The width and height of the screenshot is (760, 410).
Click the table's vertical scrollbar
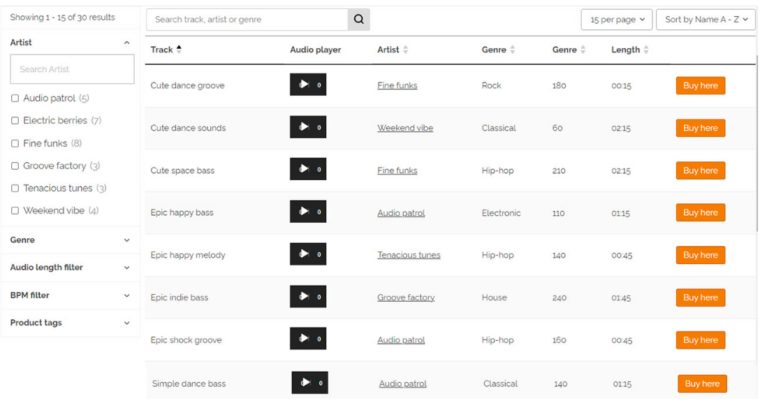(x=757, y=143)
